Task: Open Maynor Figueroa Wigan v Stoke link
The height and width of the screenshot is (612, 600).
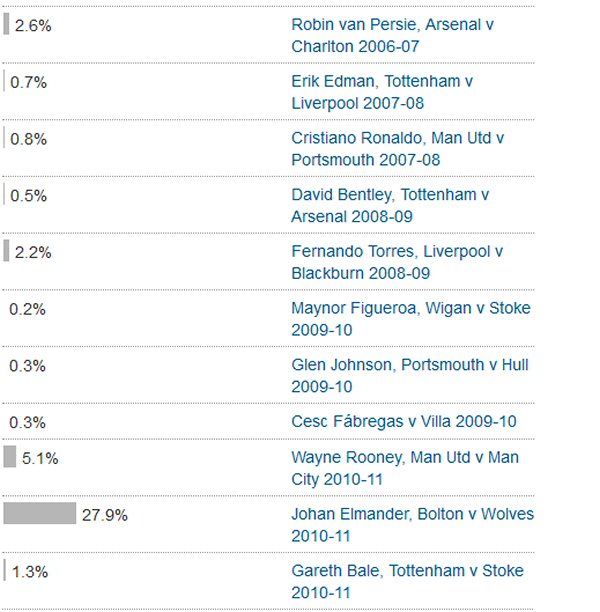Action: [411, 319]
